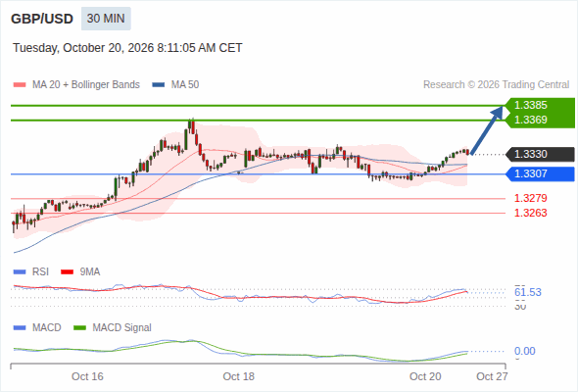
Task: Click the 1.3263 support price label
Action: [530, 213]
